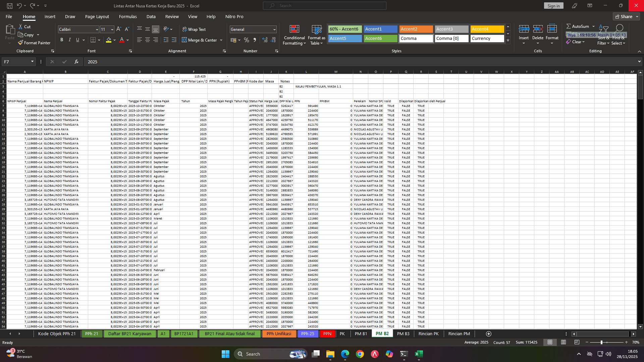Add a new worksheet with the plus button
This screenshot has height=362, width=644.
(x=488, y=334)
